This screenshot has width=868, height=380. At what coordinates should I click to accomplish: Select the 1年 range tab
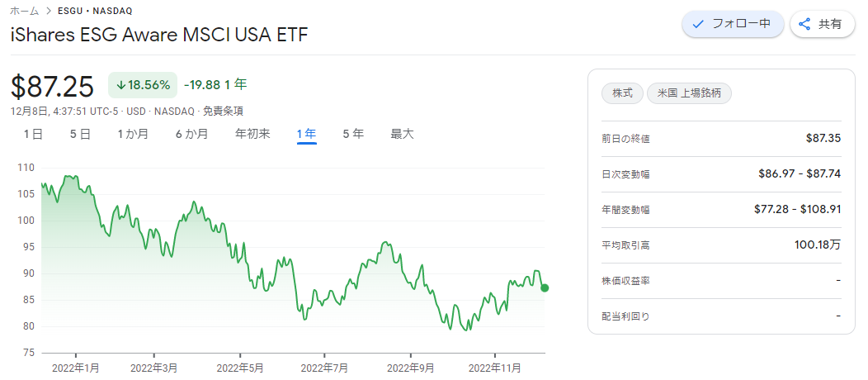(x=306, y=134)
